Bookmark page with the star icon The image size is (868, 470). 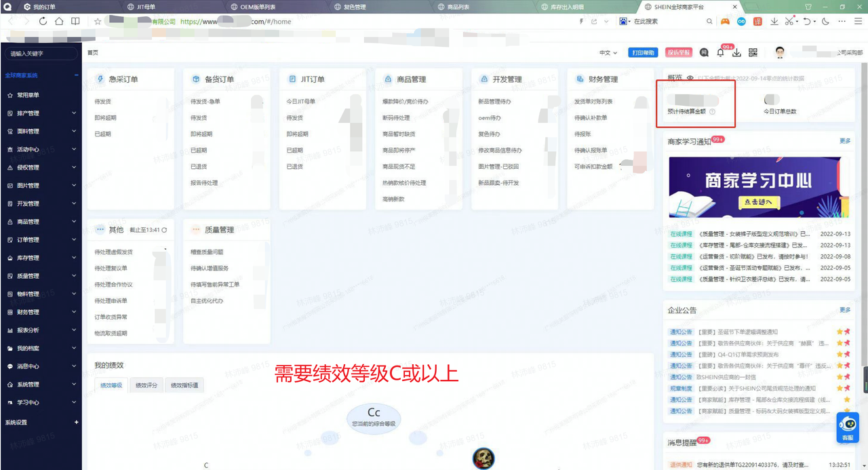98,21
